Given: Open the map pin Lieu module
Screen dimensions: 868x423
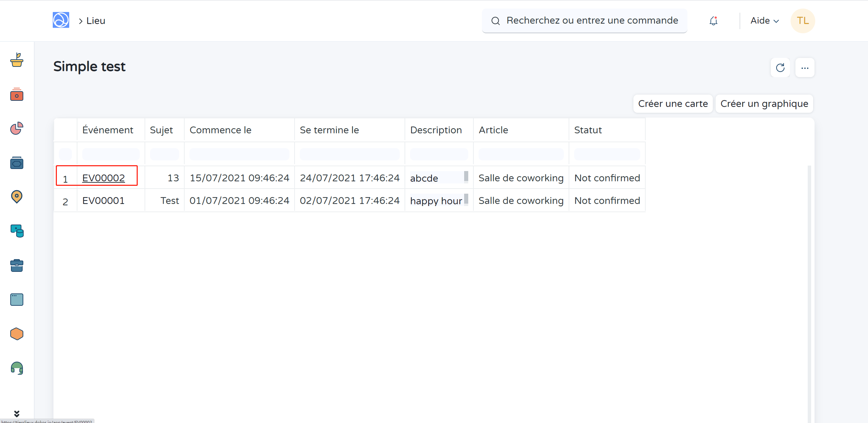Looking at the screenshot, I should 16,197.
